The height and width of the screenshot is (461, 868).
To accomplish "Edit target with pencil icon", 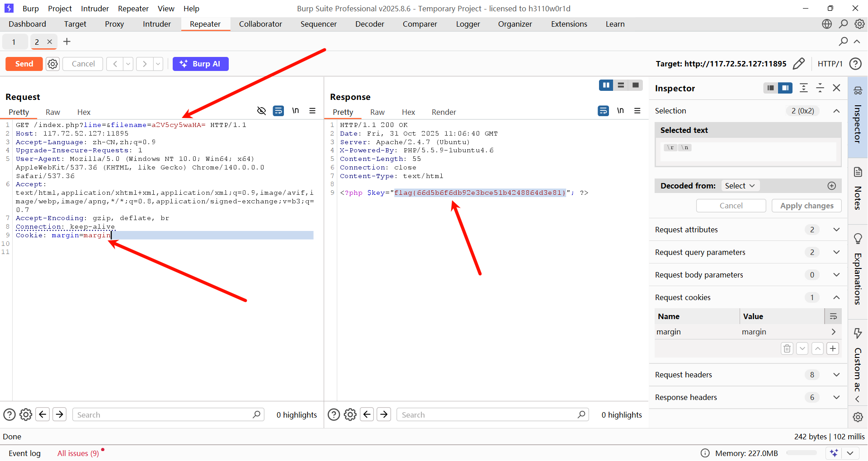I will coord(799,64).
